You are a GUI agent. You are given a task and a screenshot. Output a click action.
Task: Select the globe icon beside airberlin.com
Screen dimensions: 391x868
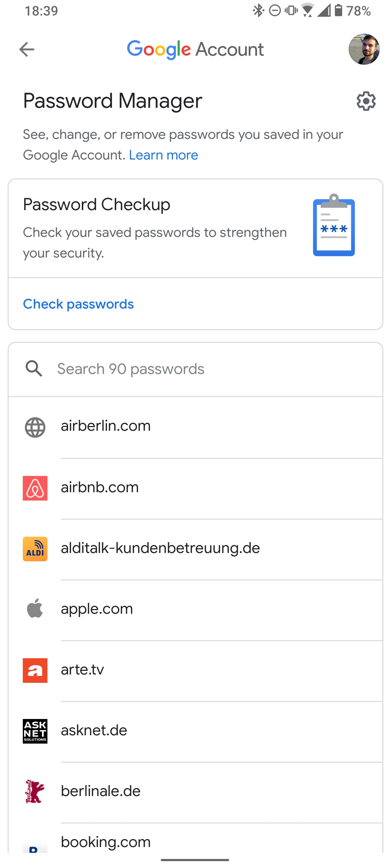[35, 426]
